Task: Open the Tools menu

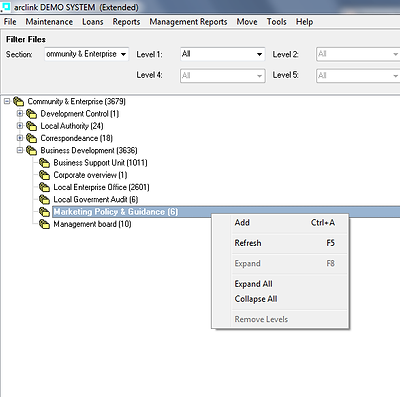Action: (x=277, y=22)
